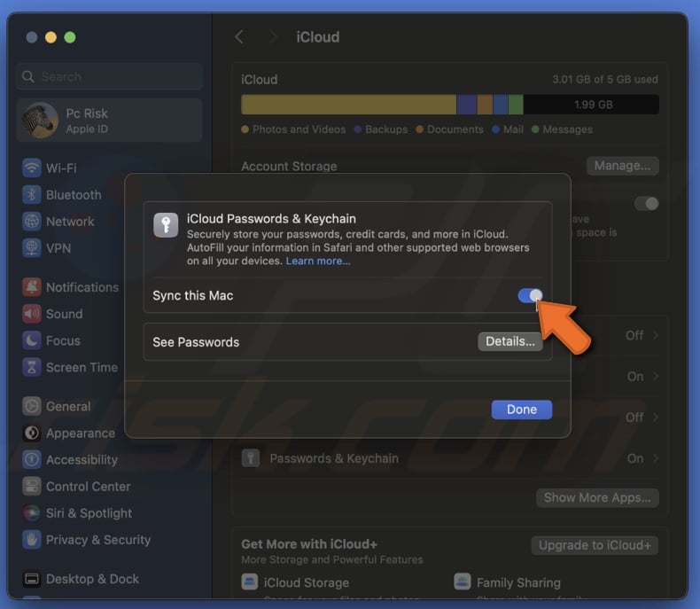The width and height of the screenshot is (700, 609).
Task: Click the Passwords & Keychain key icon
Action: 251,458
